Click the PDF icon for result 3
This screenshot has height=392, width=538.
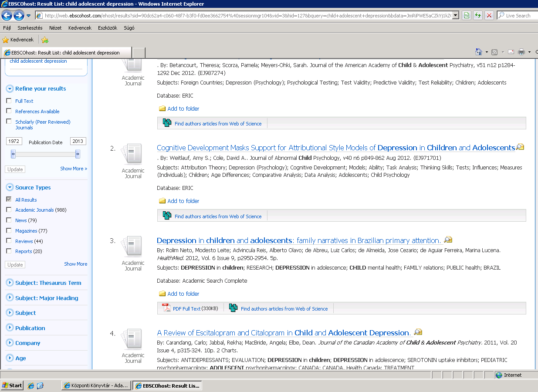click(x=166, y=308)
